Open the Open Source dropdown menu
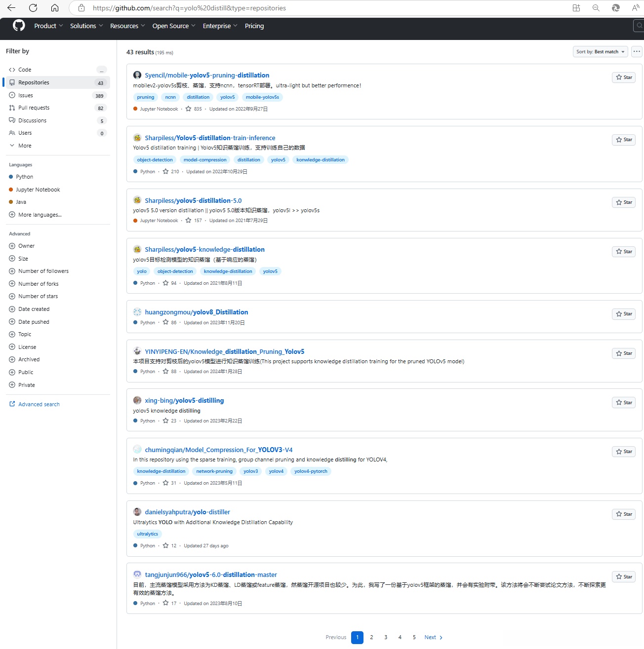 [x=174, y=26]
